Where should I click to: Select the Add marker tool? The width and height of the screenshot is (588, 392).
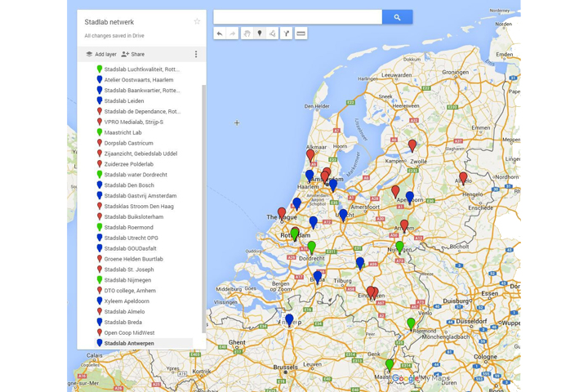[260, 33]
